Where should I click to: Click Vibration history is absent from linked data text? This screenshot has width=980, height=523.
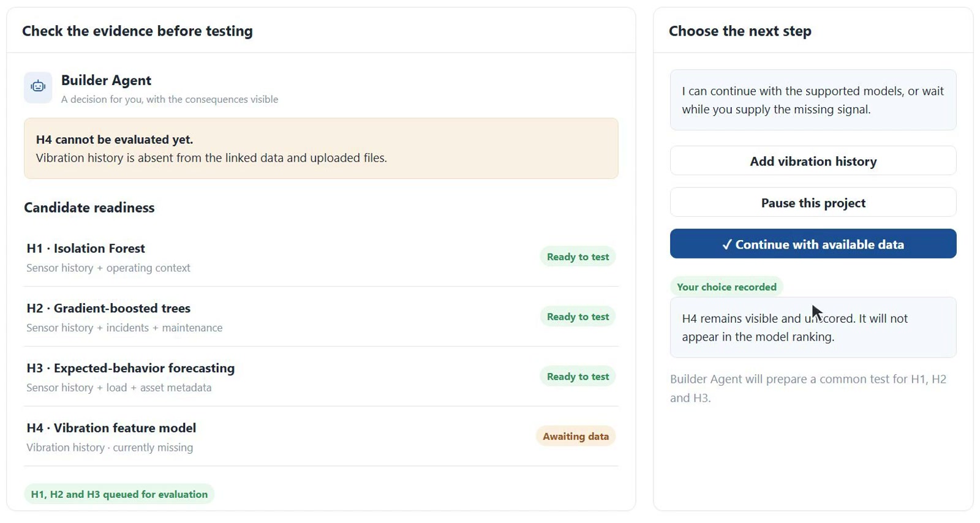[211, 158]
